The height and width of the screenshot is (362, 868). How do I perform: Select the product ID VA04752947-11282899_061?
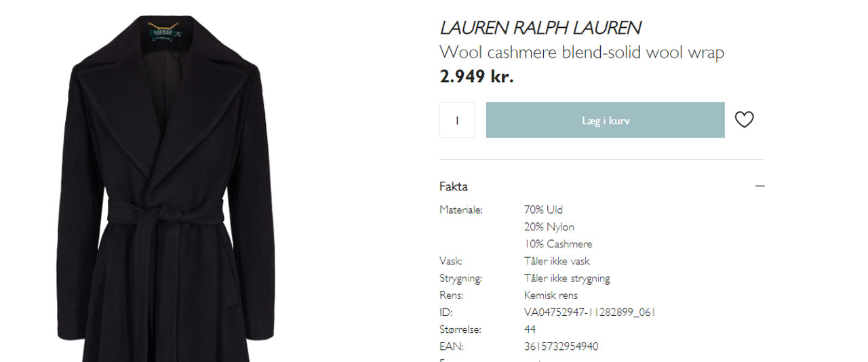(x=590, y=313)
